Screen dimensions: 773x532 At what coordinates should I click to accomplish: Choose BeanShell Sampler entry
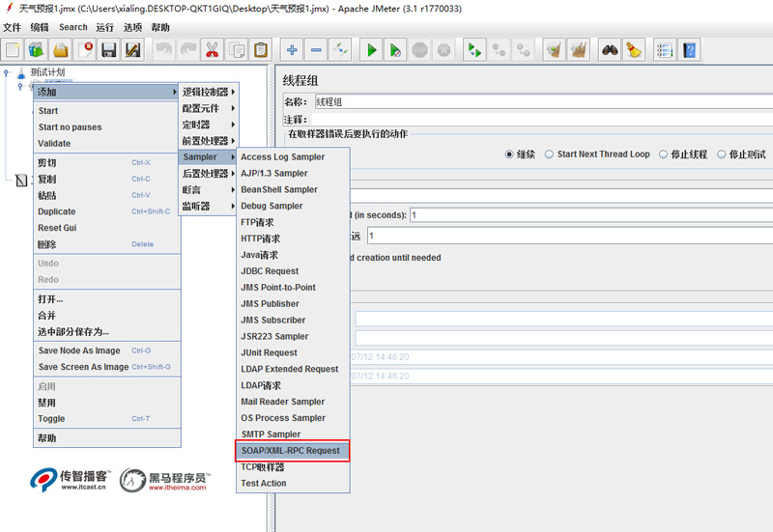[293, 189]
